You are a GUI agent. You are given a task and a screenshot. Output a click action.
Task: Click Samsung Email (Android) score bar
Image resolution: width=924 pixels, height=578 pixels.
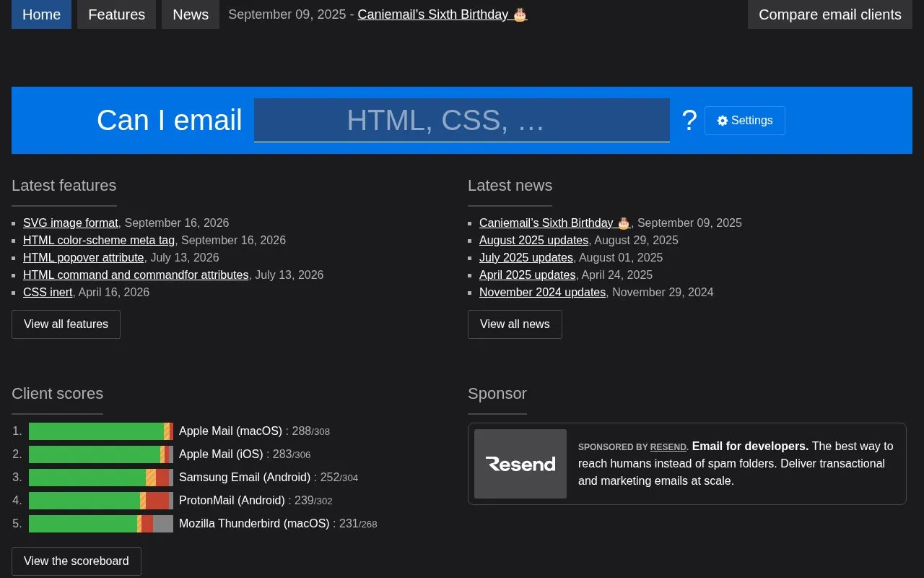point(101,478)
